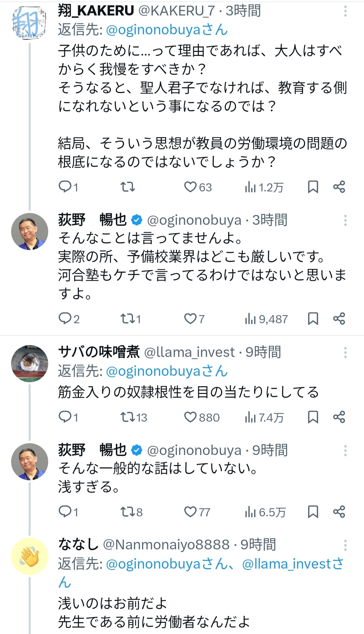Open the サバの味噌煮 cat profile picture
The image size is (364, 634).
(30, 363)
